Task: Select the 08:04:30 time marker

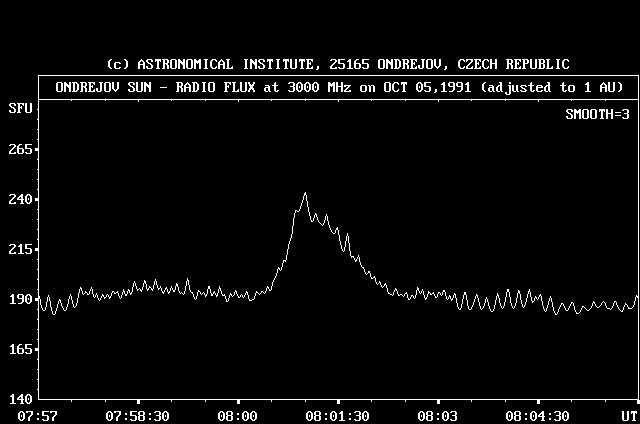Action: click(x=538, y=415)
